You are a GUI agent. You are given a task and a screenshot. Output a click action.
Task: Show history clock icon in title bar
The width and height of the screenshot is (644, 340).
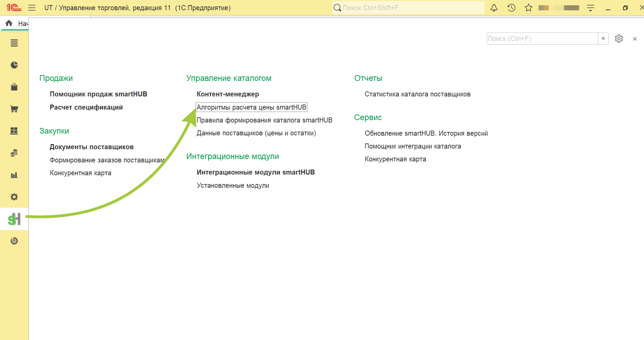click(511, 8)
